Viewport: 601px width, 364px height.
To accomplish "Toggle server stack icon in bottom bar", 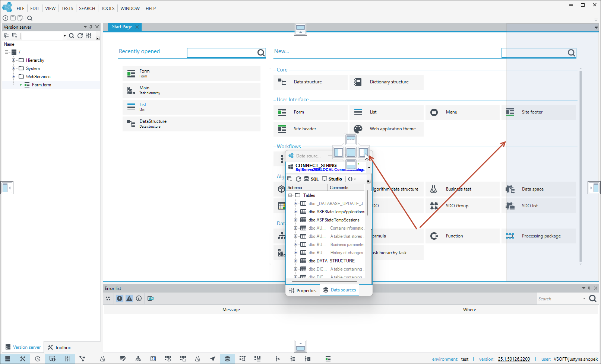I will pyautogui.click(x=8, y=359).
